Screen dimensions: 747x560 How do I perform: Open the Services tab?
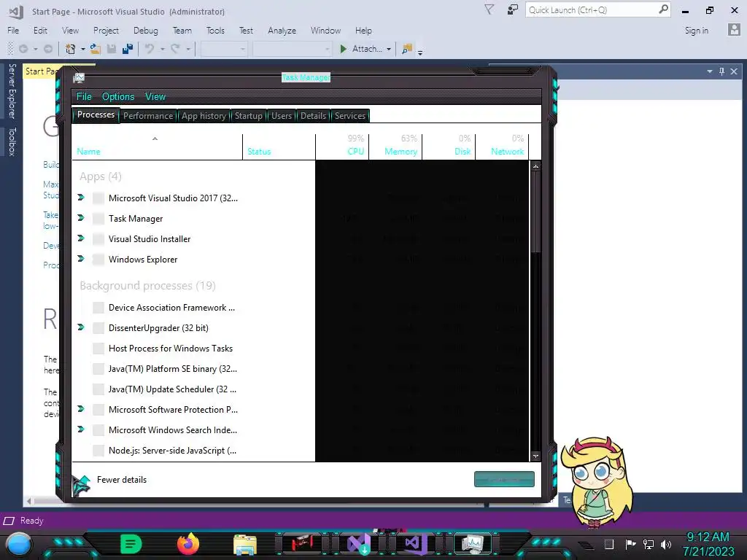[x=349, y=116]
